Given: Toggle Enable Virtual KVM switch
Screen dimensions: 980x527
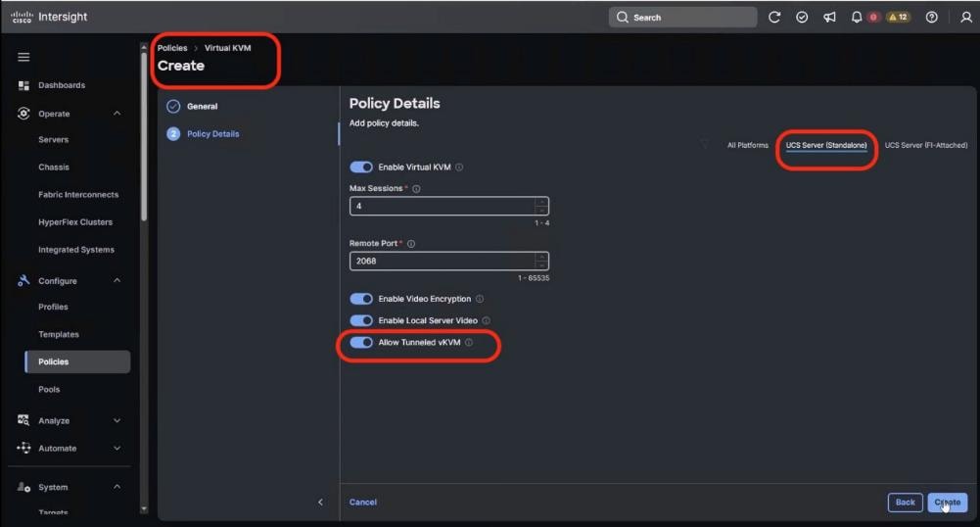Looking at the screenshot, I should (x=361, y=167).
